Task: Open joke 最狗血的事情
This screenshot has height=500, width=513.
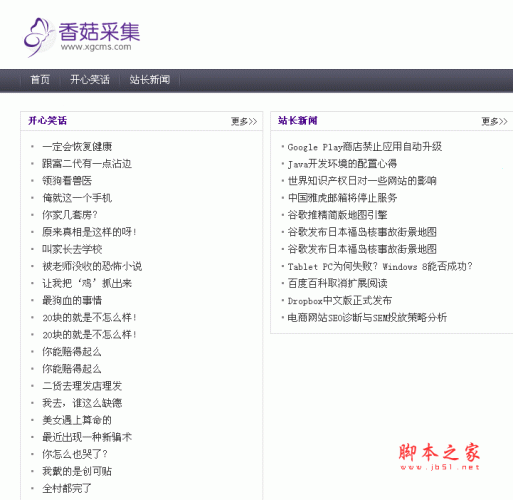Action: (x=72, y=301)
